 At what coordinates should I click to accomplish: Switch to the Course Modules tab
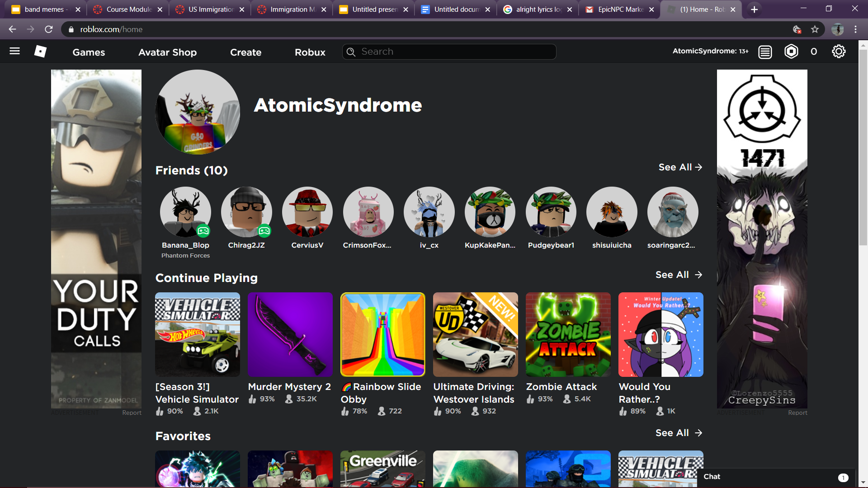(x=127, y=9)
